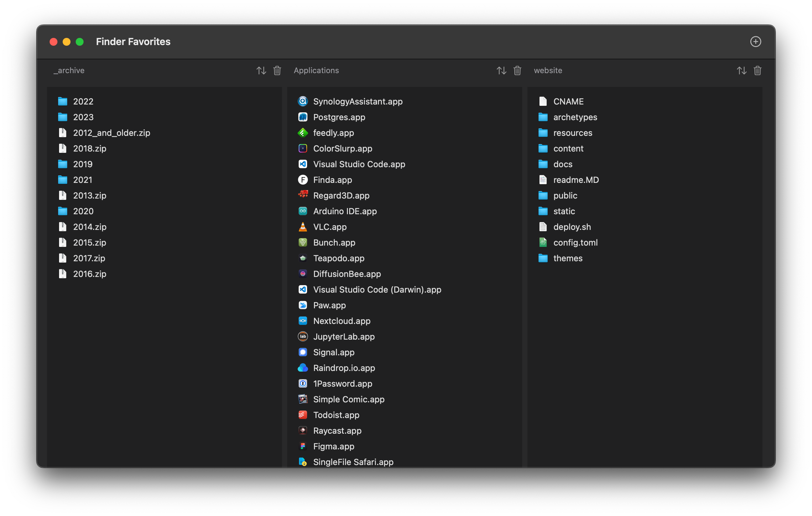Image resolution: width=812 pixels, height=516 pixels.
Task: Open the themes folder in website pane
Action: tap(568, 258)
